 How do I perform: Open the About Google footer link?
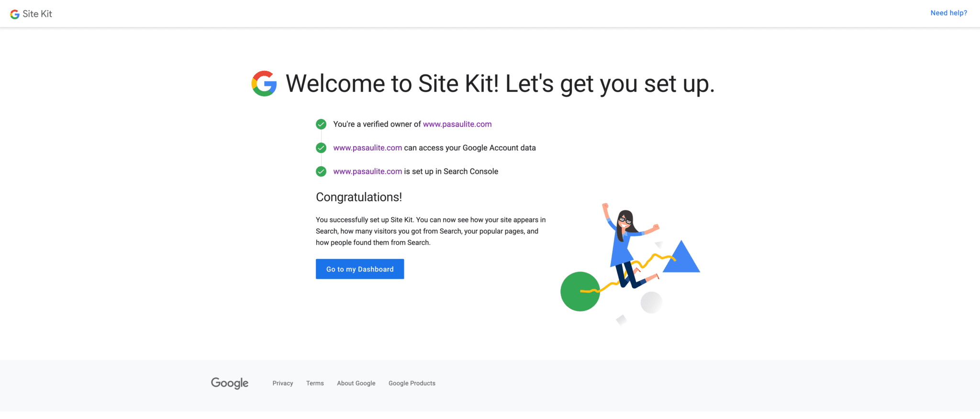(356, 383)
